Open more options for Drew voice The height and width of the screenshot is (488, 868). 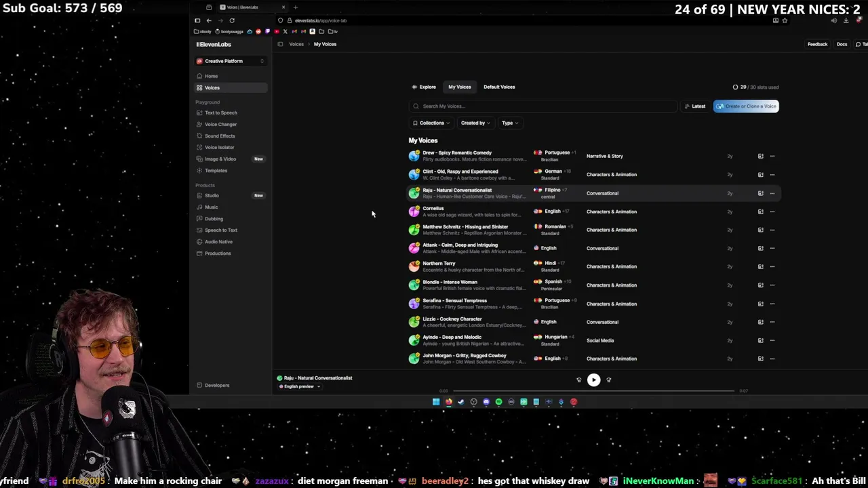[772, 156]
